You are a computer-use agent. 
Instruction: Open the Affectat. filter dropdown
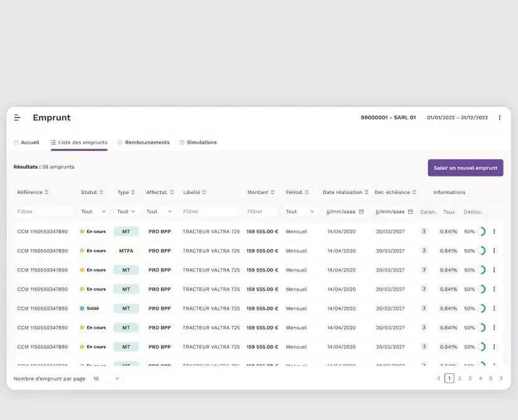pos(159,212)
